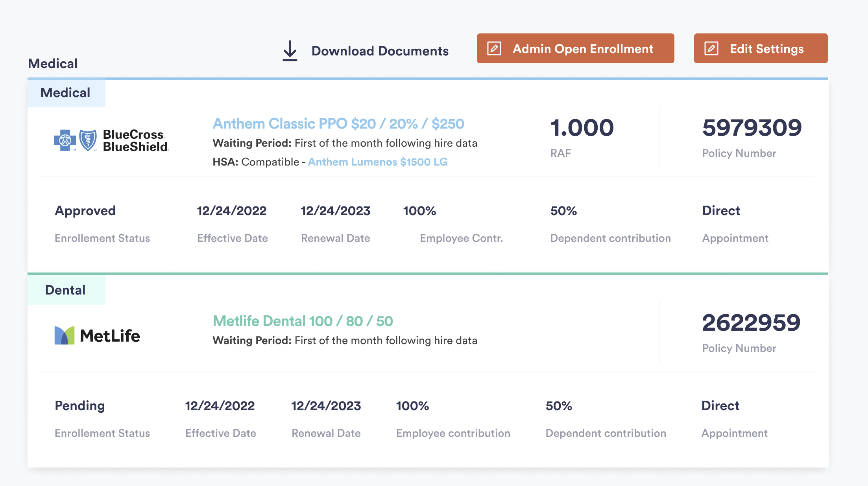This screenshot has height=486, width=868.
Task: Open the Metlife Dental 100 / 80 / 50 plan
Action: [x=302, y=320]
